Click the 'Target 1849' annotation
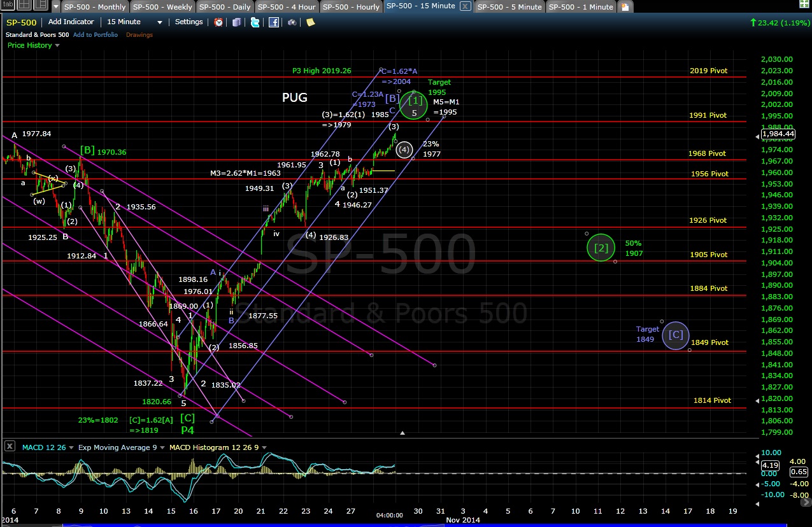The image size is (812, 527). [648, 334]
